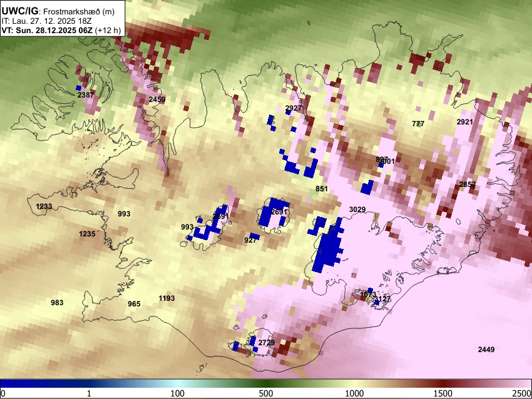Click the 3029 map value
This screenshot has height=399, width=532.
[357, 210]
